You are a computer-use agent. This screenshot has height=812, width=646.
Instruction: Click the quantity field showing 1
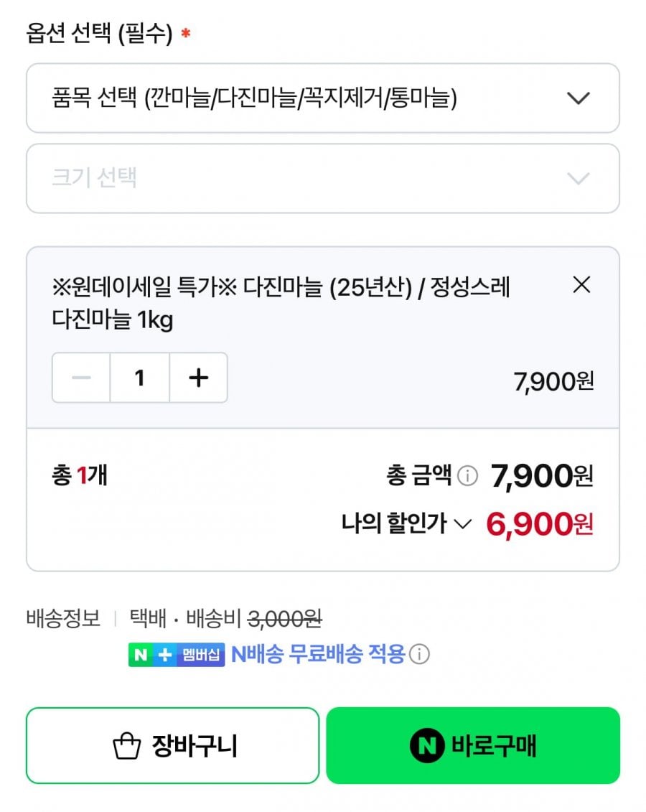pos(140,378)
